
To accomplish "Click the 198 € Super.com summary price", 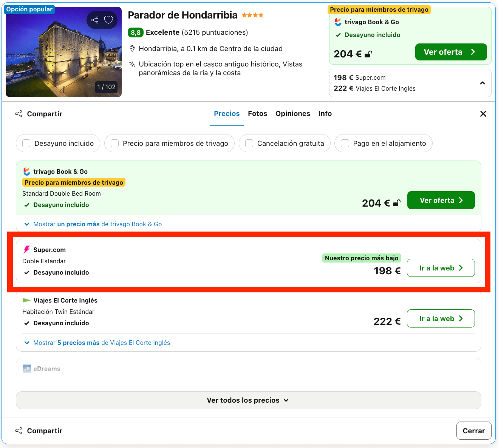I will tap(360, 77).
